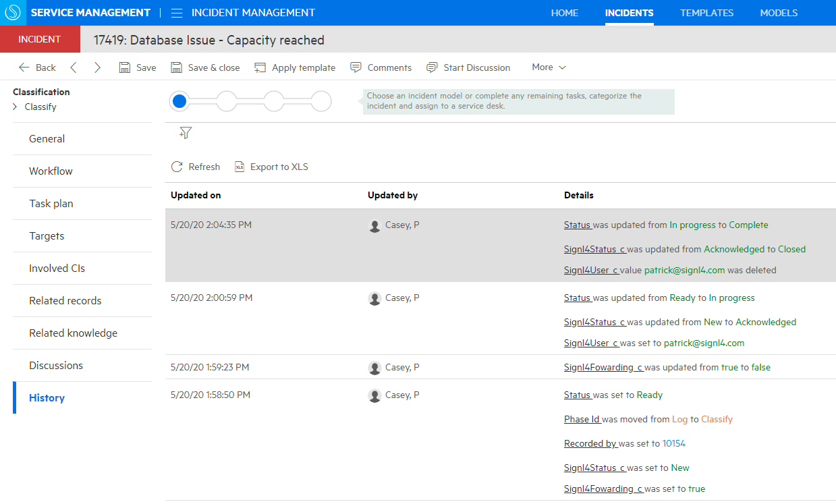Click the Phase Id link

[582, 419]
